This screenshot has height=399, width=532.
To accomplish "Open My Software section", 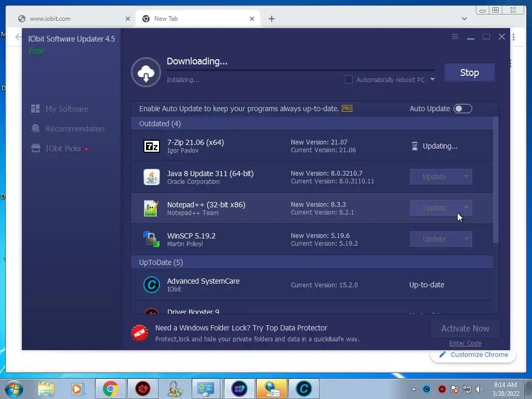I will [x=67, y=109].
